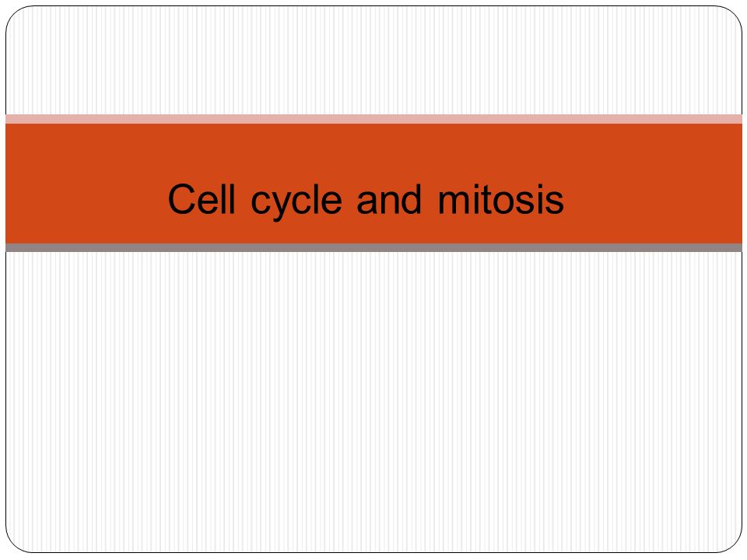Viewport: 747px width, 560px height.
Task: Click the orange banner left of the title
Action: [x=86, y=184]
